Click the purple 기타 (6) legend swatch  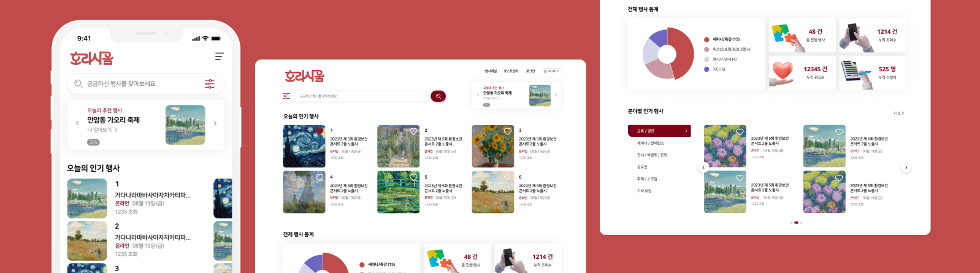pos(706,69)
